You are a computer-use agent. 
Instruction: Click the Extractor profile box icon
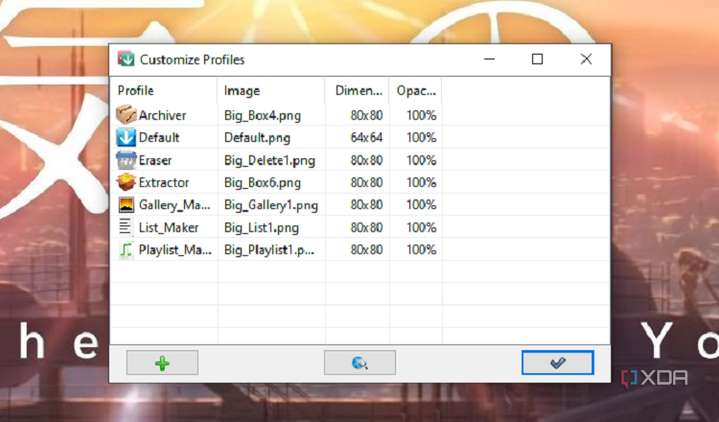pos(126,182)
